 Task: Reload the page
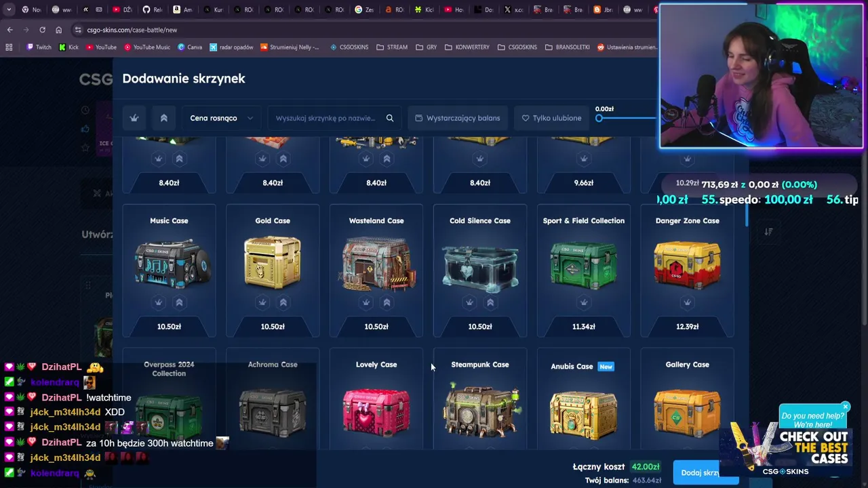[42, 30]
